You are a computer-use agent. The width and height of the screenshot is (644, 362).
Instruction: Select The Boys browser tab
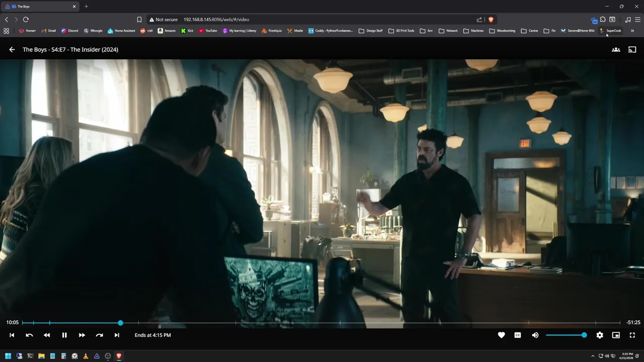(x=40, y=7)
